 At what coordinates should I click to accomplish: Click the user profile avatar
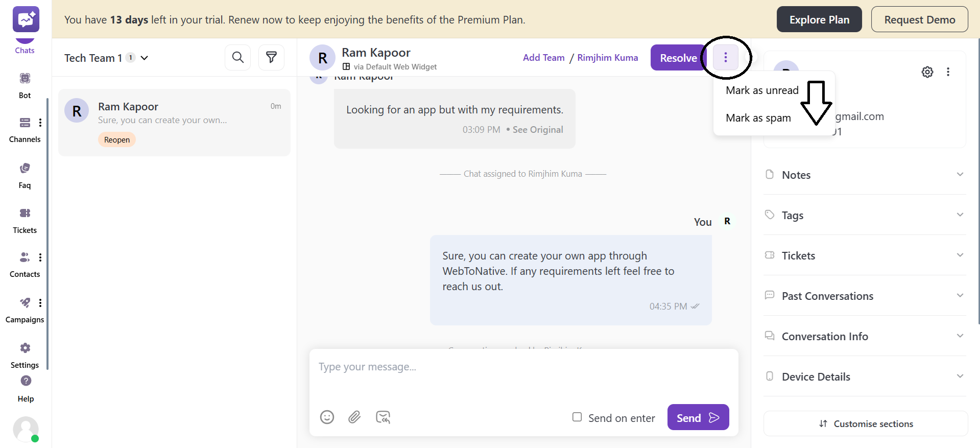click(26, 429)
